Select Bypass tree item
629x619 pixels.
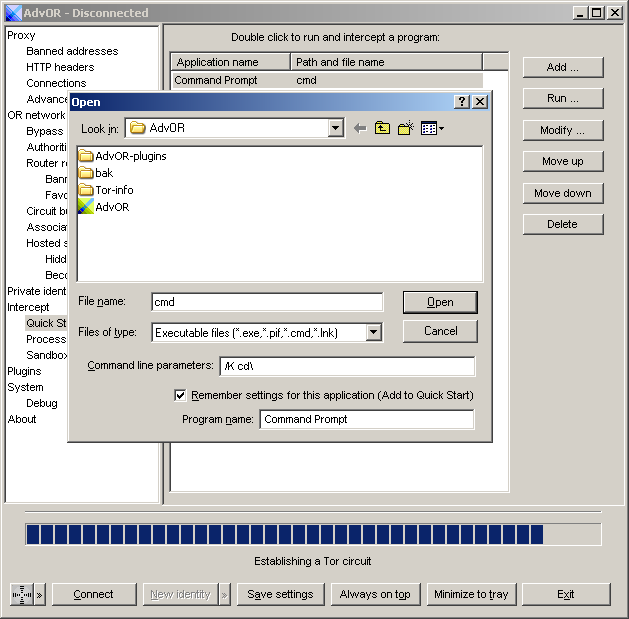(45, 131)
